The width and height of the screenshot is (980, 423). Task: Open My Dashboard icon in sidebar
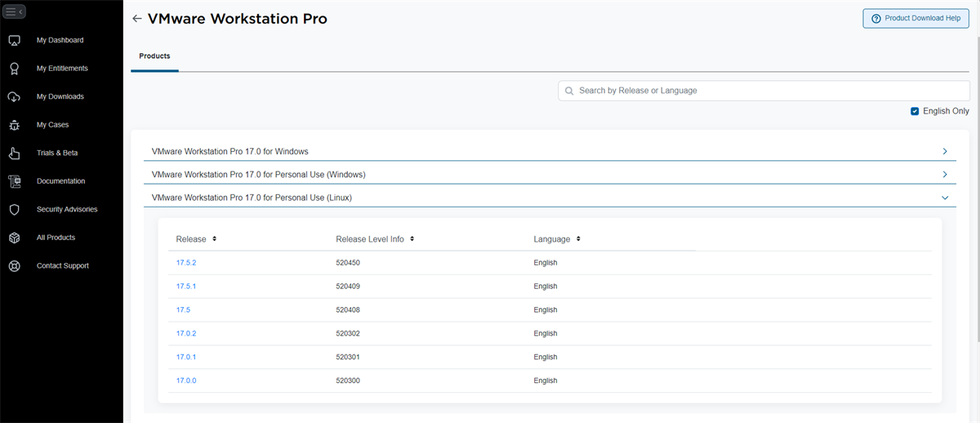pos(14,40)
